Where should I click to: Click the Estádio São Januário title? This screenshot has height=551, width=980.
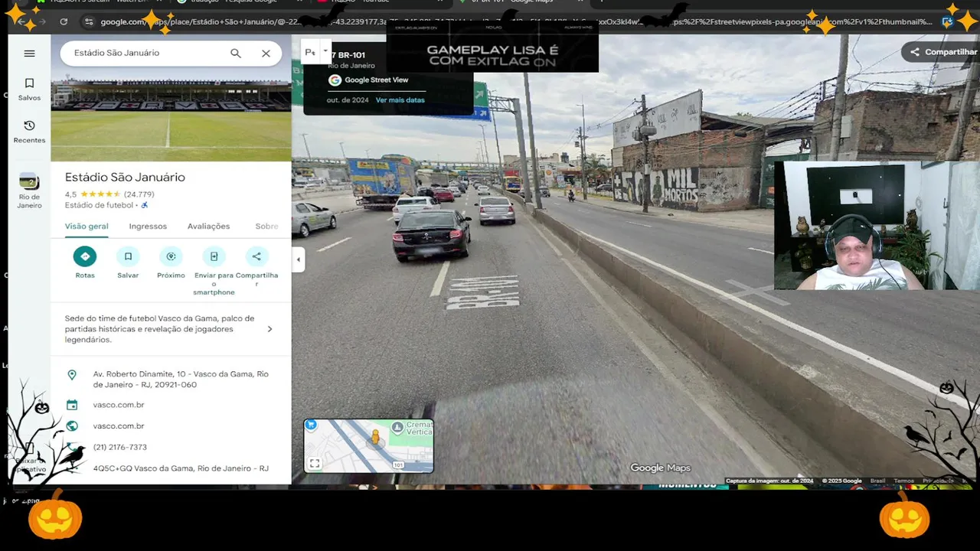[125, 177]
